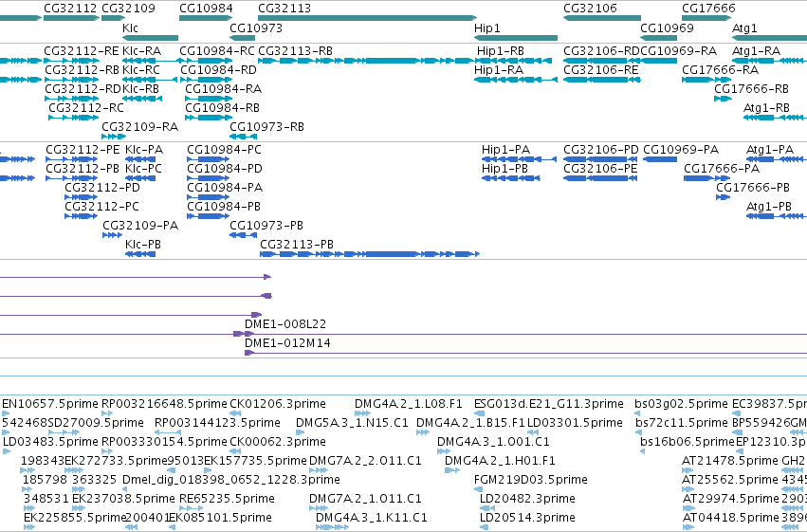Open protein CG32106-PD label
The height and width of the screenshot is (532, 807).
click(x=601, y=150)
